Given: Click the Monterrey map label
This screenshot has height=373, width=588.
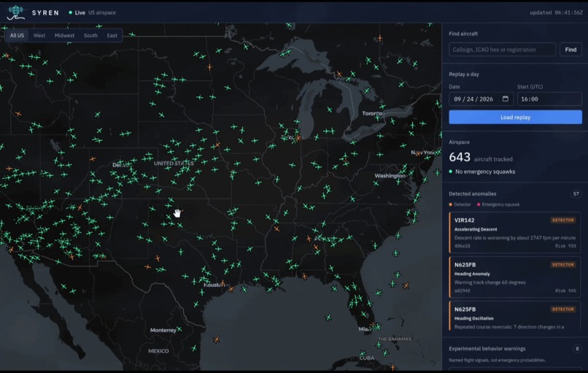Looking at the screenshot, I should (163, 330).
